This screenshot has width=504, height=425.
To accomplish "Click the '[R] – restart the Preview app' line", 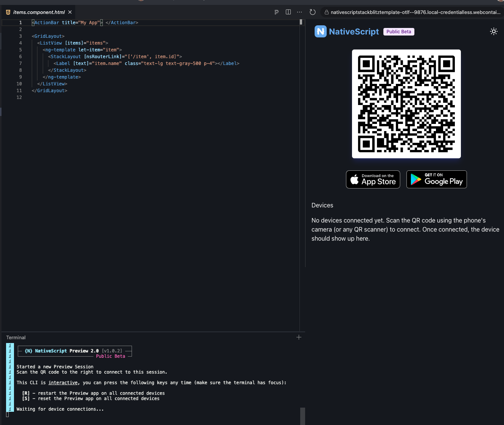I will [x=93, y=393].
